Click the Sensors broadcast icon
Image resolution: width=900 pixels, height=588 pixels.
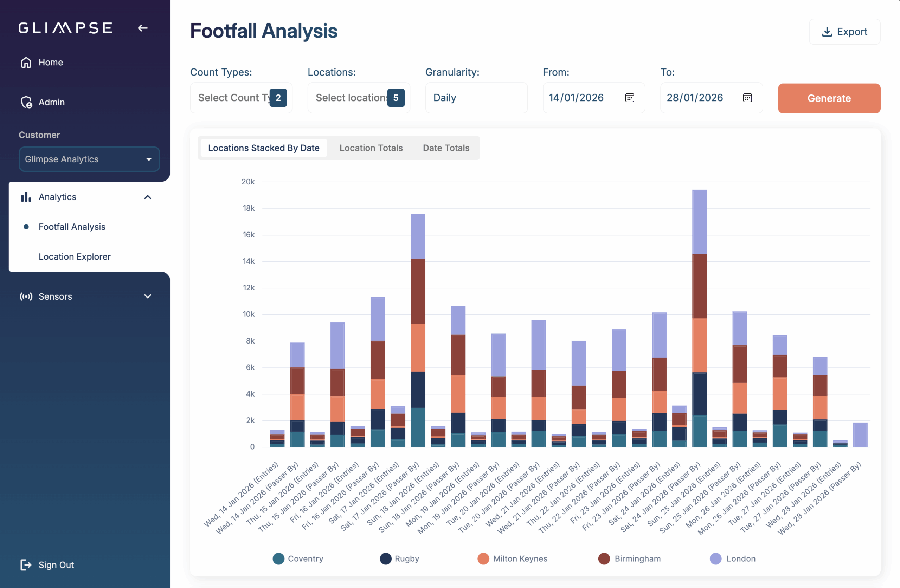click(26, 296)
